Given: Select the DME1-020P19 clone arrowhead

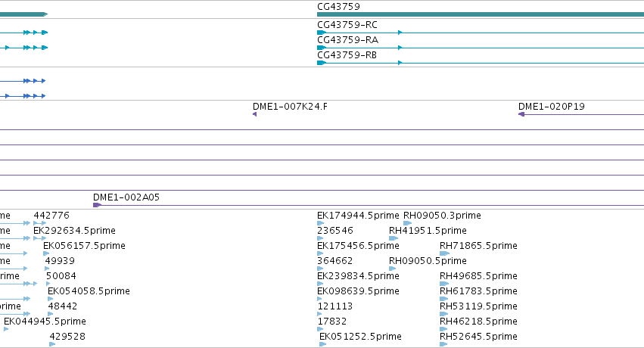Looking at the screenshot, I should (x=521, y=114).
